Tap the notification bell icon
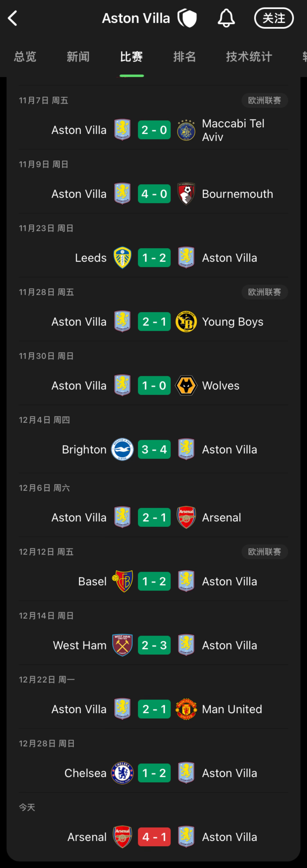307x868 pixels. [226, 18]
